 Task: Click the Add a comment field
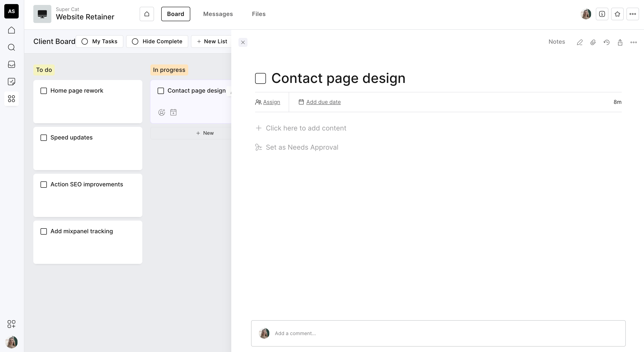point(438,333)
